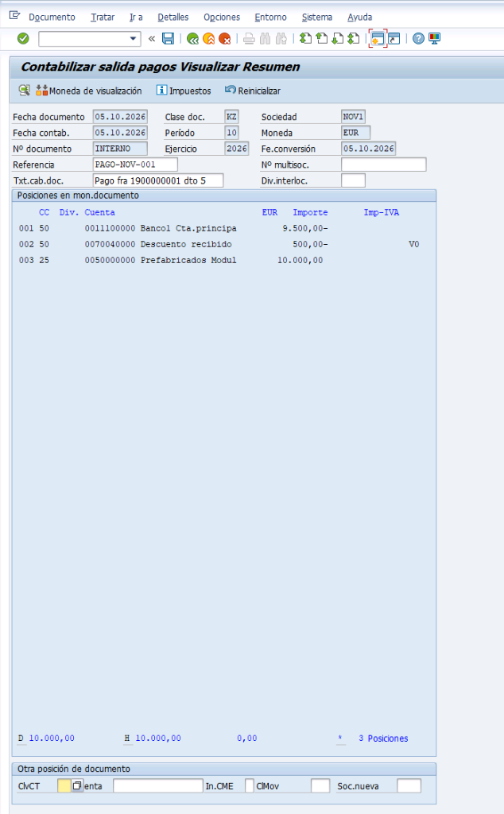Viewport: 504px width, 814px height.
Task: Click the amount 9.500,00-
Action: click(305, 228)
